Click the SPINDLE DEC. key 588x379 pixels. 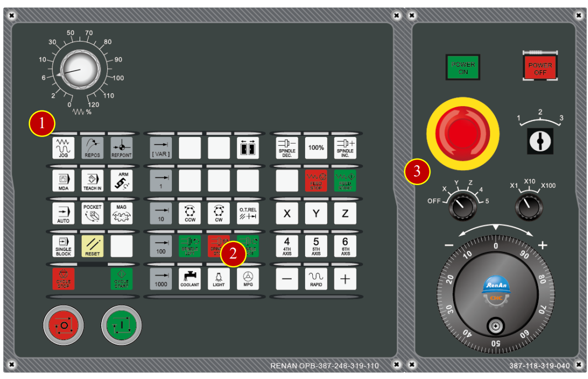click(287, 148)
